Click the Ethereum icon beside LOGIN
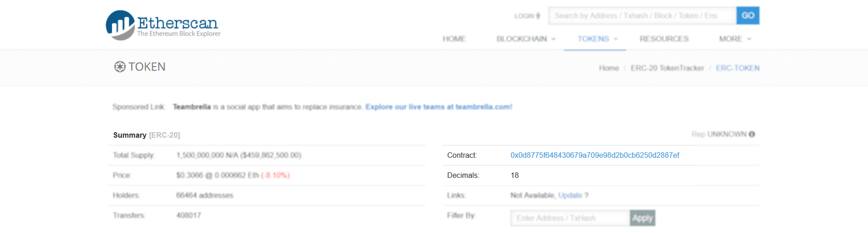The image size is (868, 233). [x=538, y=16]
